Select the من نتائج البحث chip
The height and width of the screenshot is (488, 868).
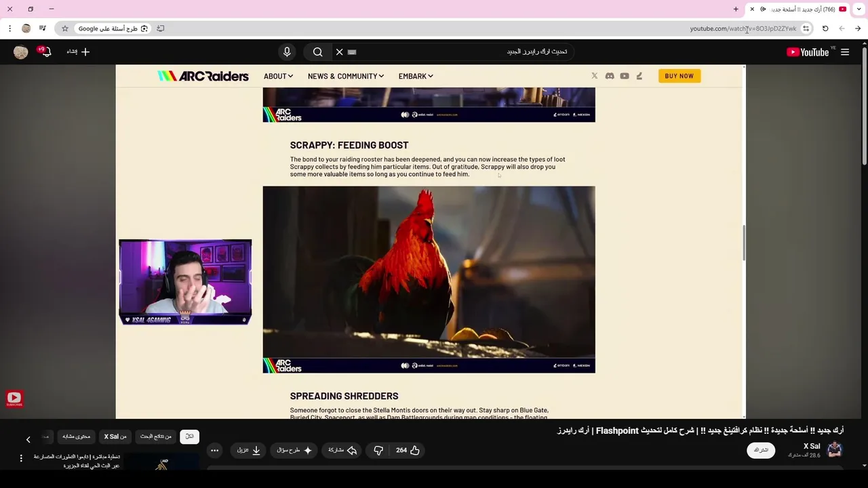(x=156, y=436)
